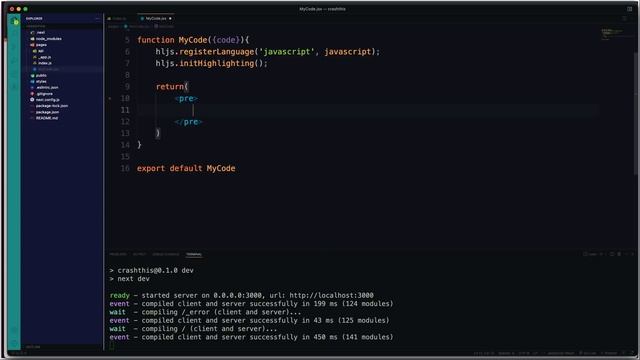Select the MyCode.jsx editor tab
Image resolution: width=640 pixels, height=360 pixels.
pyautogui.click(x=156, y=18)
